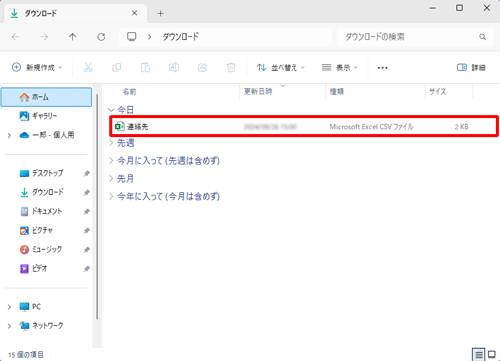Click the pin icon beside ドキュメント
This screenshot has width=500, height=361.
click(x=87, y=211)
